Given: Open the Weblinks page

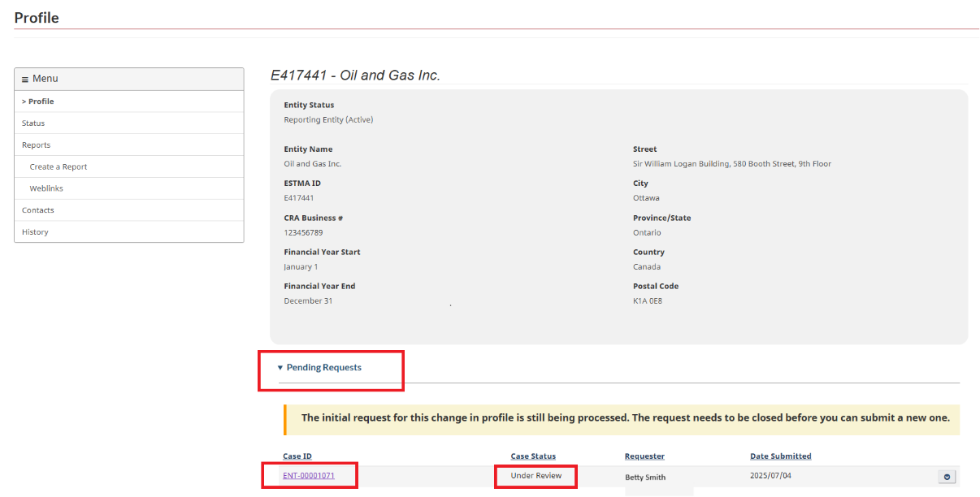Looking at the screenshot, I should click(46, 188).
